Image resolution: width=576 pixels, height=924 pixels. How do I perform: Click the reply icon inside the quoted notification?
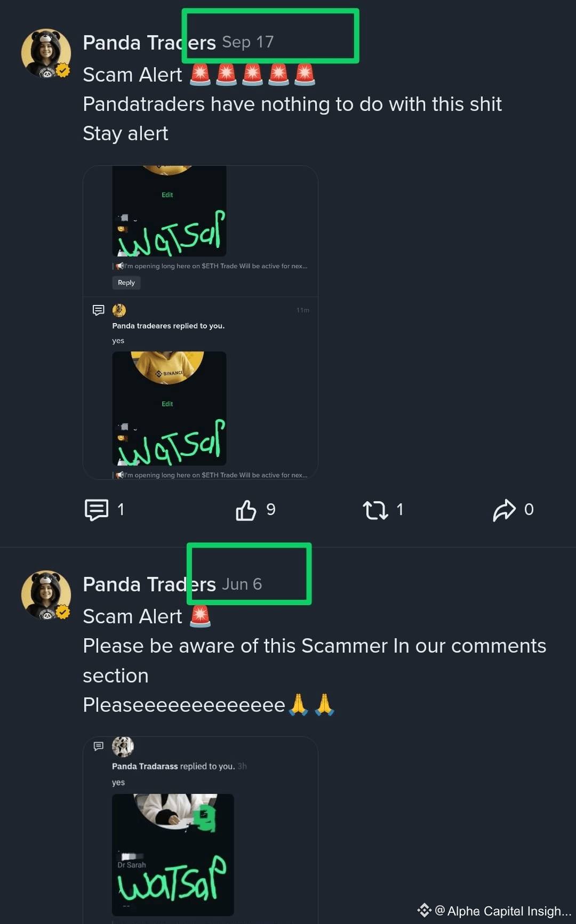(x=99, y=746)
